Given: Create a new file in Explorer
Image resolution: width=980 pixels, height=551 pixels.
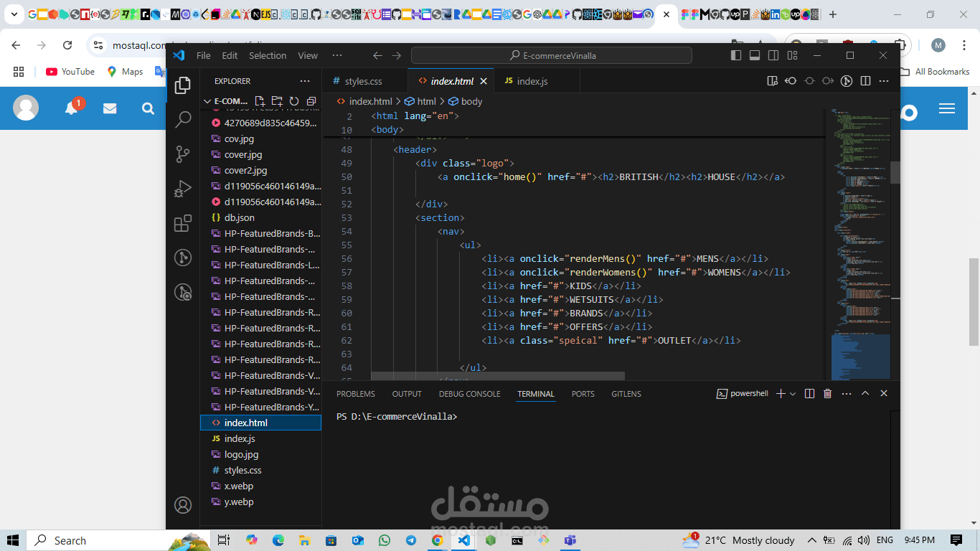Looking at the screenshot, I should tap(260, 101).
